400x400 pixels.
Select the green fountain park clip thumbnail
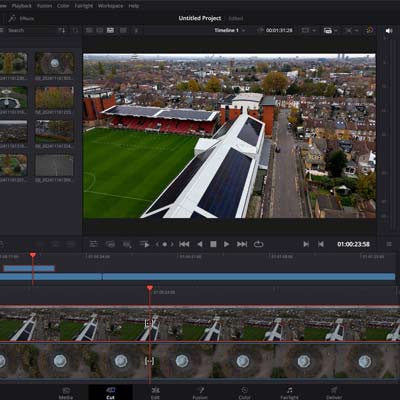tap(13, 97)
